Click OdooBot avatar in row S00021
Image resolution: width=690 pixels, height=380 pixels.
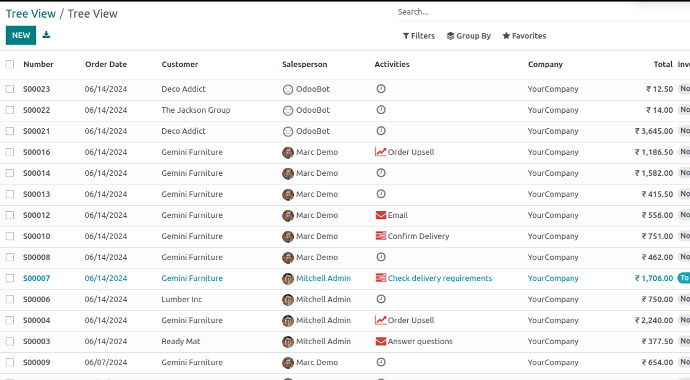(x=288, y=132)
